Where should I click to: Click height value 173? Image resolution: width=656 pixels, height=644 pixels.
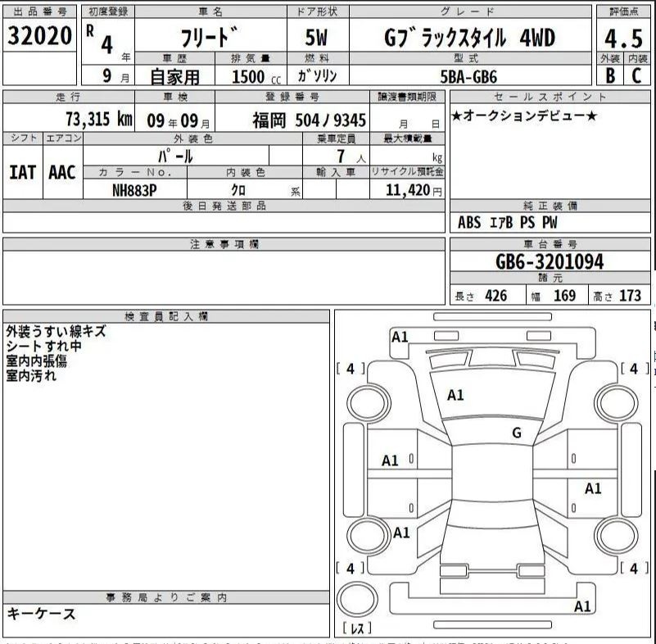(630, 296)
